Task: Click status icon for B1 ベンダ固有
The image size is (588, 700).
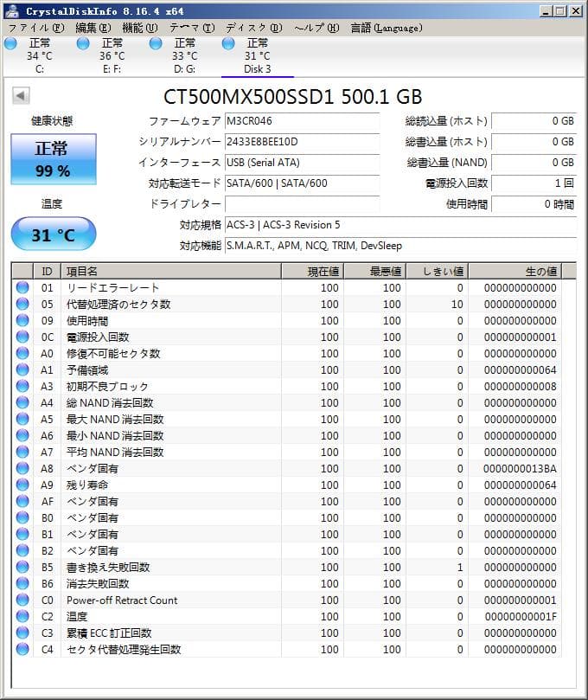Action: coord(22,534)
